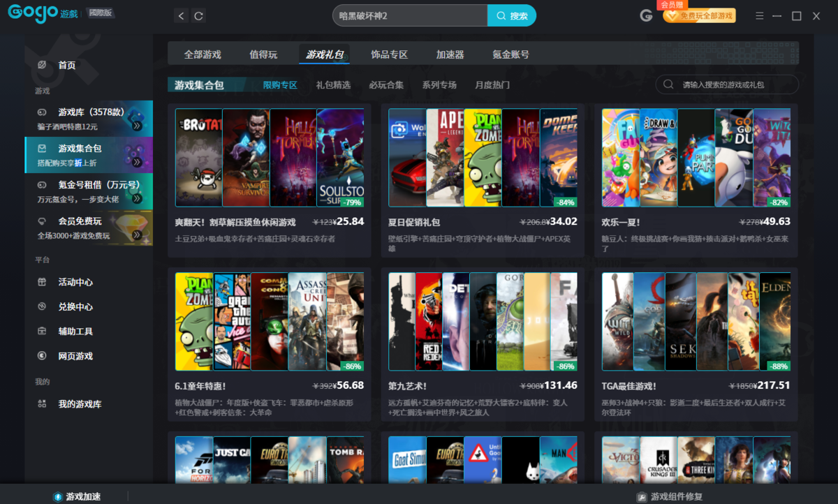The image size is (838, 504).
Task: Switch to the 值得玩 tab
Action: pyautogui.click(x=263, y=54)
